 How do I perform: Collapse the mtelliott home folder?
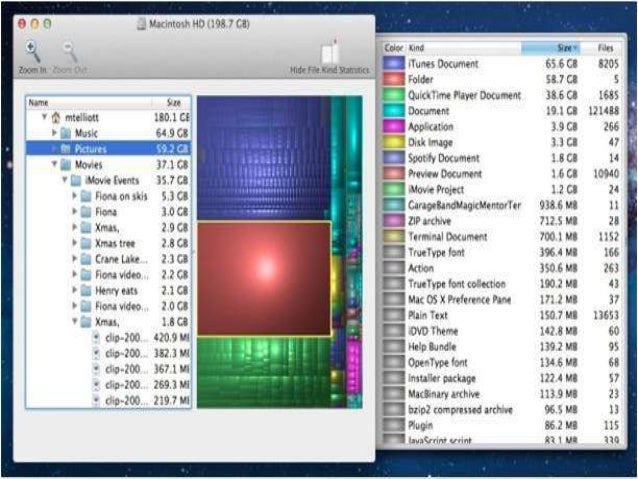(44, 117)
